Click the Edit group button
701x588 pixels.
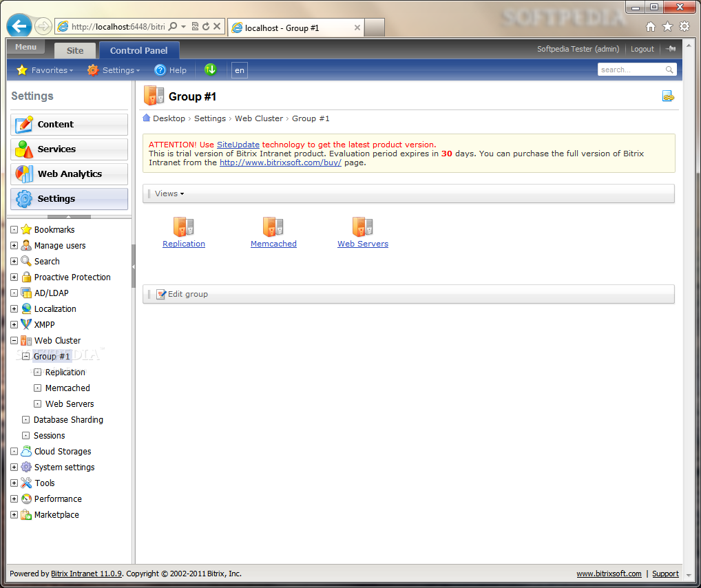click(x=182, y=294)
